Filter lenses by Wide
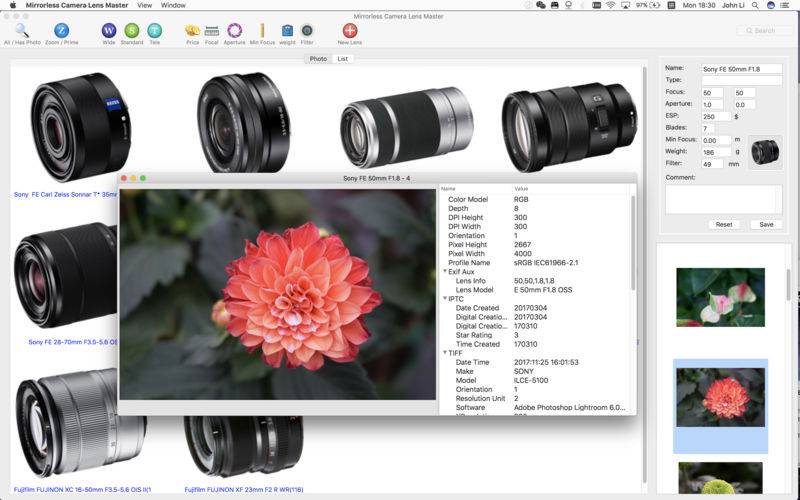The image size is (800, 500). 109,31
